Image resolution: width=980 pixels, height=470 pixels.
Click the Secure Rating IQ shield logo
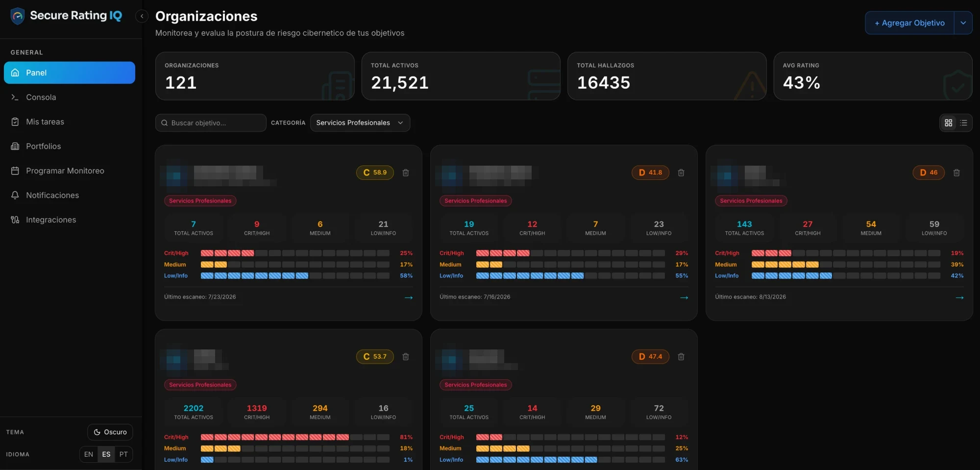click(x=18, y=16)
